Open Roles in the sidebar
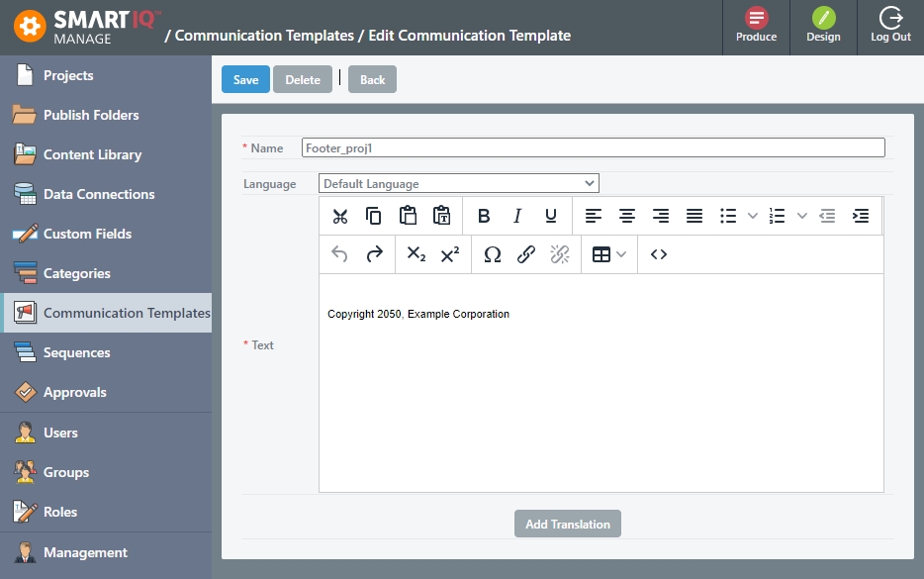 click(106, 511)
